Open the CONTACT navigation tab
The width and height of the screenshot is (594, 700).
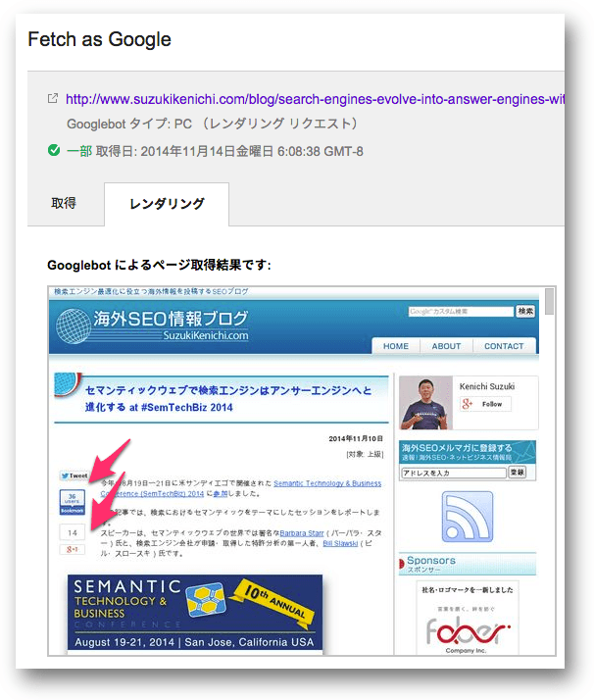(x=504, y=346)
